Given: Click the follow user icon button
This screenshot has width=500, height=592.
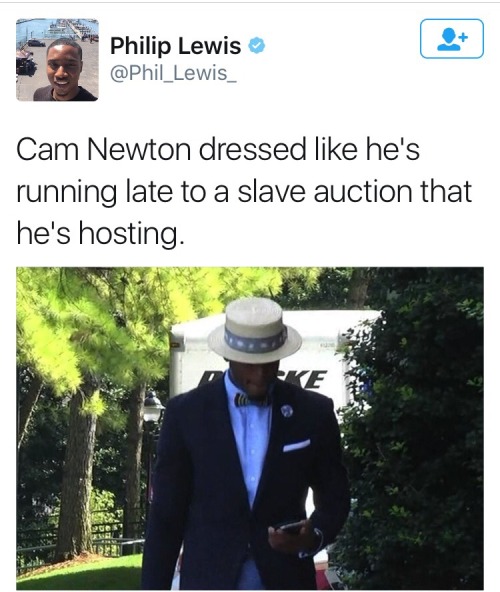Looking at the screenshot, I should [x=452, y=39].
